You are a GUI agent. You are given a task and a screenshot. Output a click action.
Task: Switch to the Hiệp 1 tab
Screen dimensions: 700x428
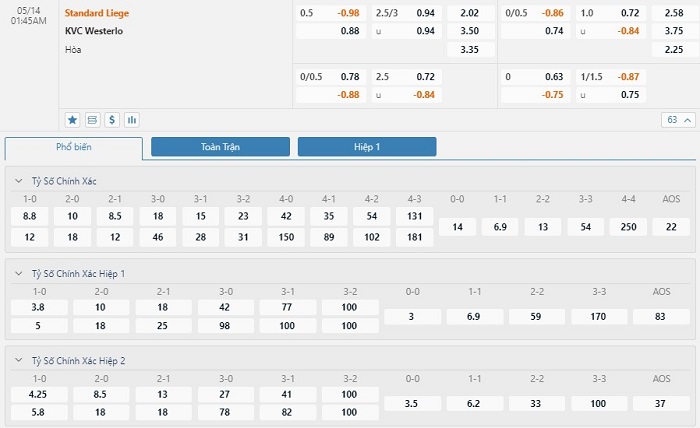pos(367,147)
